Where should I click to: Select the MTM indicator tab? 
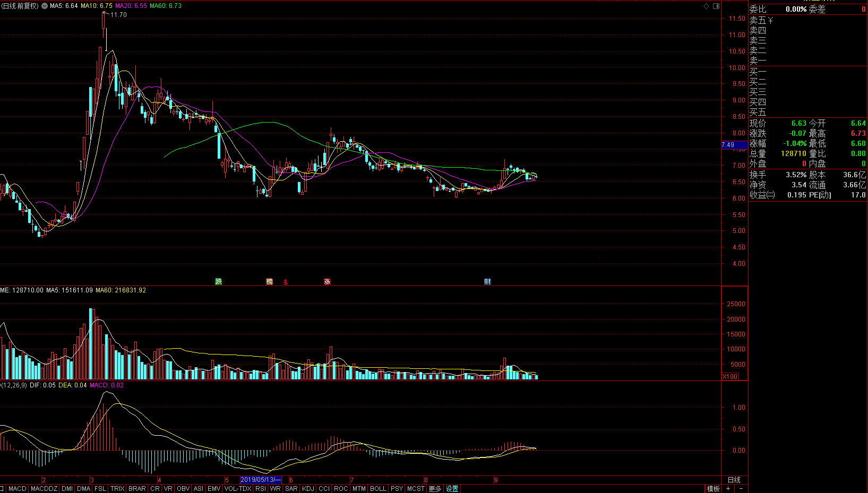click(x=359, y=489)
